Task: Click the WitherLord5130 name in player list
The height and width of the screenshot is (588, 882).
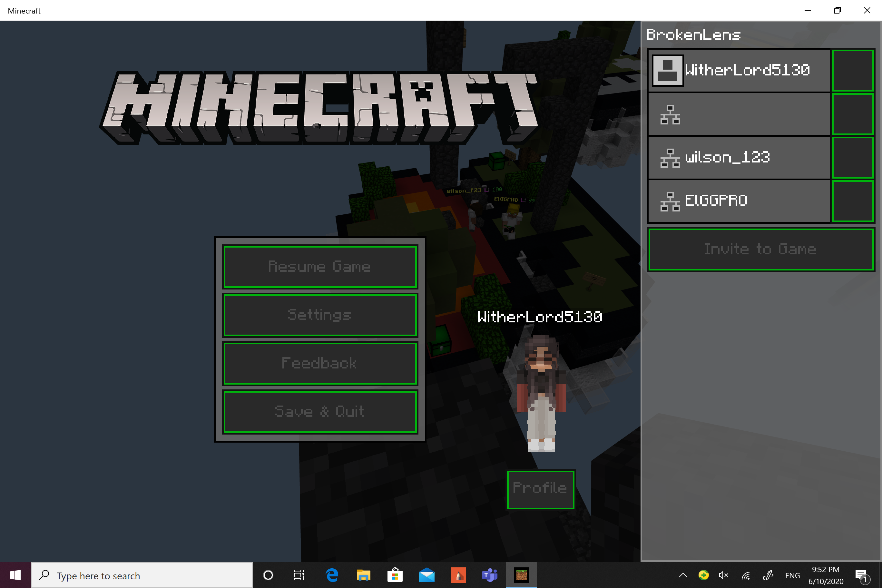Action: pyautogui.click(x=747, y=70)
